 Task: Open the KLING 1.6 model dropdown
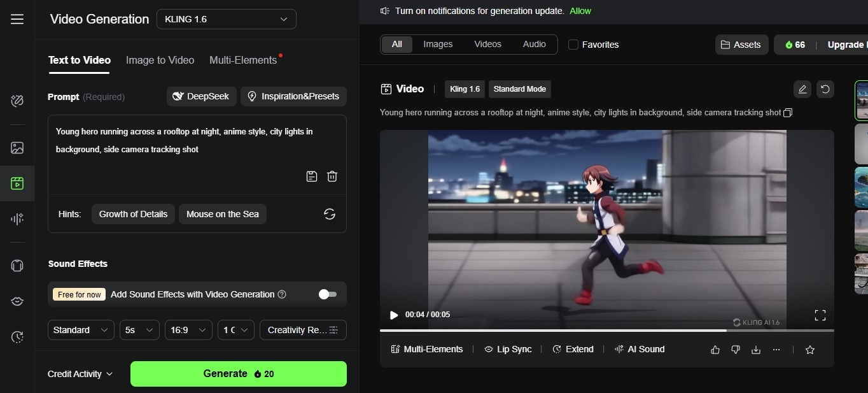227,19
